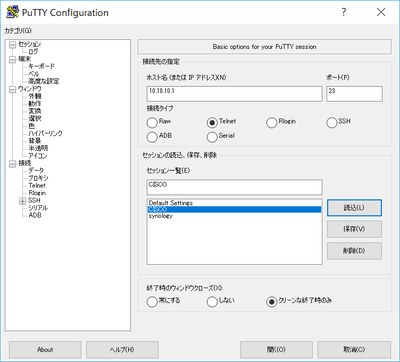
Task: Close the PuTTY Configuration window
Action: click(381, 12)
